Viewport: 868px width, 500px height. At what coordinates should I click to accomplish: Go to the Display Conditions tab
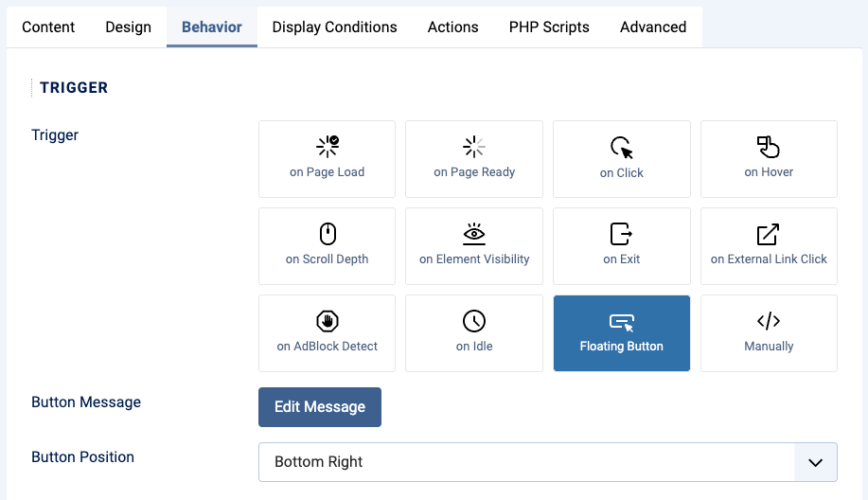[x=334, y=27]
